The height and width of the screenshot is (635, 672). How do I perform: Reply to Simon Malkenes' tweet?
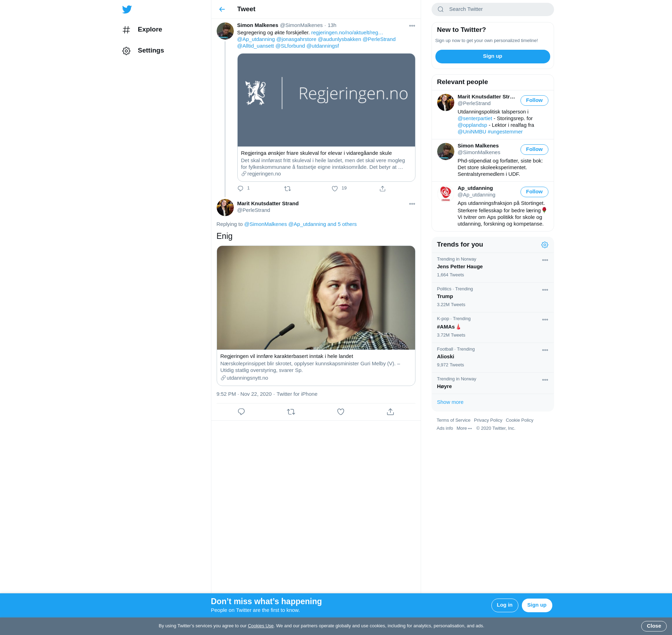(240, 188)
